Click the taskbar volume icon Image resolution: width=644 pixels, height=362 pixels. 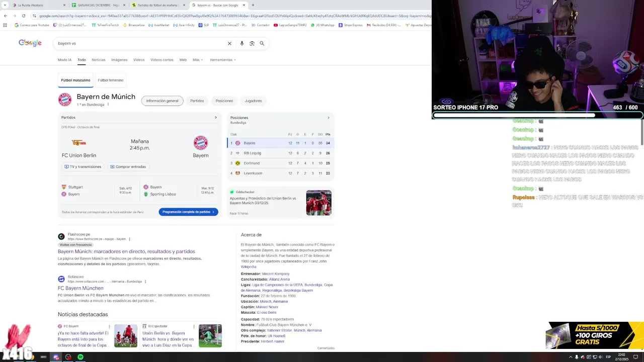tap(600, 357)
